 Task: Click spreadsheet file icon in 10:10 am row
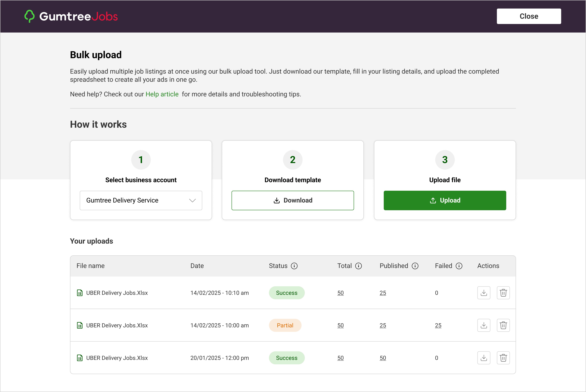[x=80, y=293]
